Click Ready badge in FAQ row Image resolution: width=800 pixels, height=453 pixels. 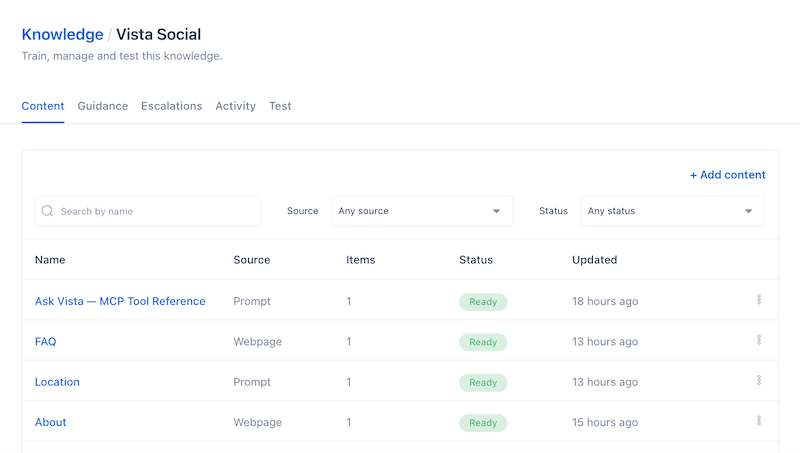click(483, 342)
